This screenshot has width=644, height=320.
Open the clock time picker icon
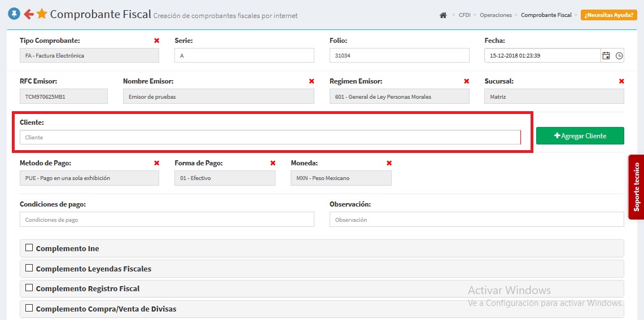619,55
